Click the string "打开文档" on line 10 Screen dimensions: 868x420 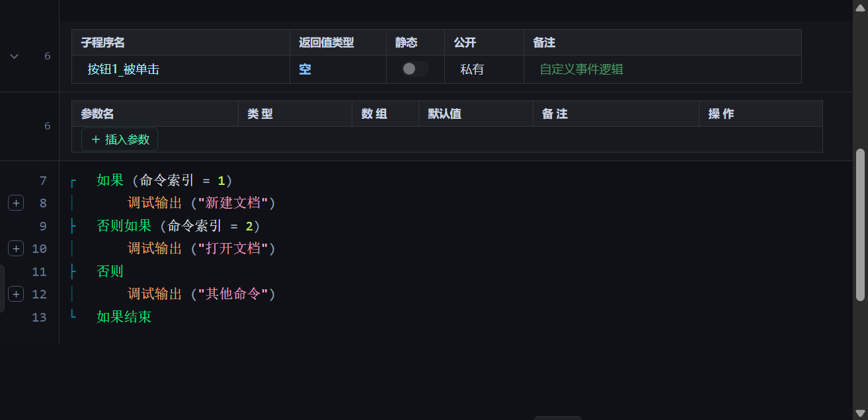[232, 248]
